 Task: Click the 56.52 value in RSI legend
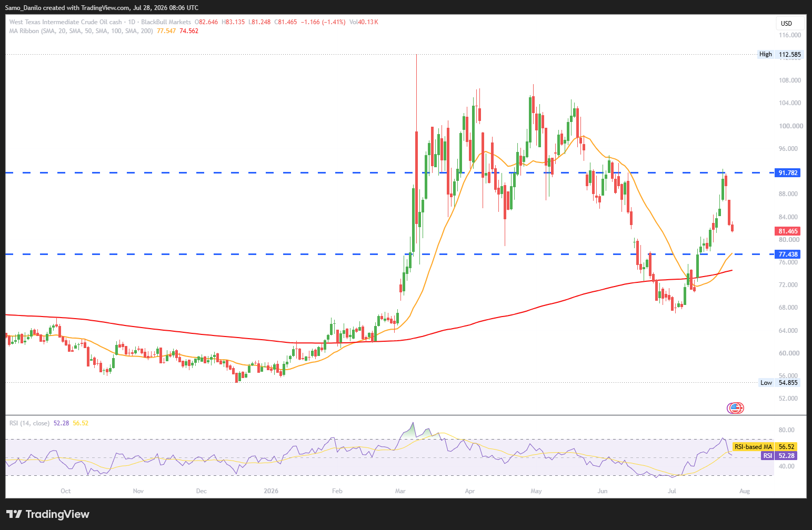tap(81, 423)
